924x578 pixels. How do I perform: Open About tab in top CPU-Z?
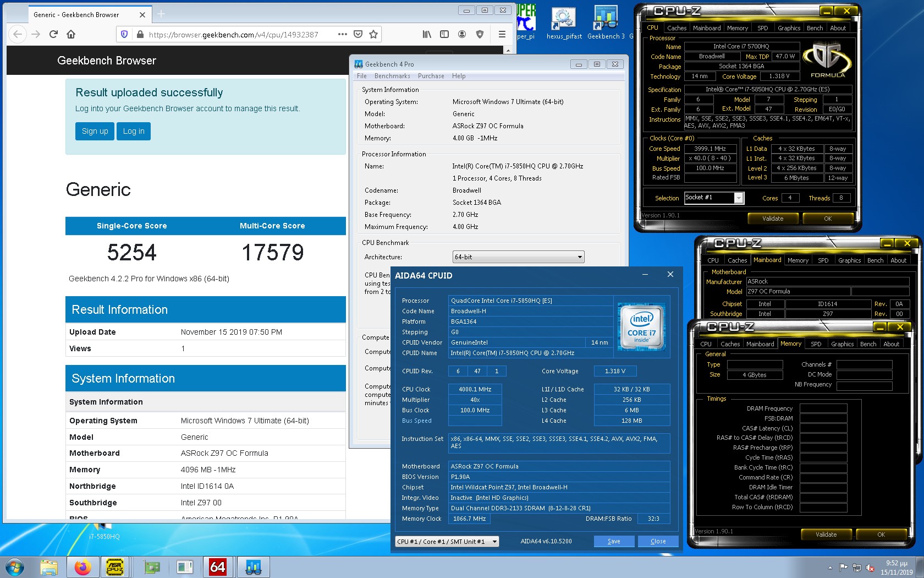pyautogui.click(x=838, y=28)
